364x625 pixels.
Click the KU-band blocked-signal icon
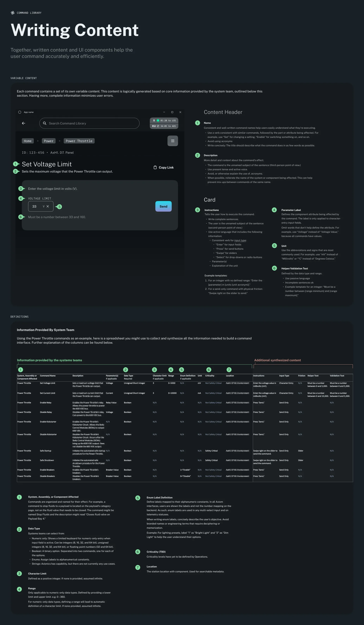point(158,126)
